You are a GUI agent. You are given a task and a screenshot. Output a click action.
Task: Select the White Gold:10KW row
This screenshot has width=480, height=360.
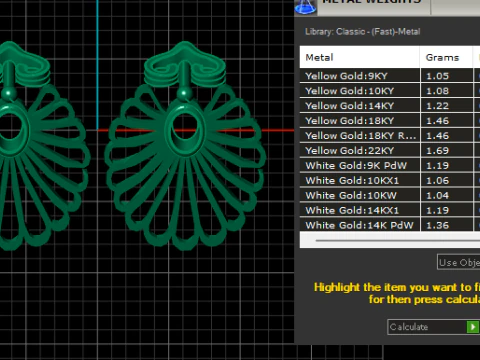click(390, 195)
